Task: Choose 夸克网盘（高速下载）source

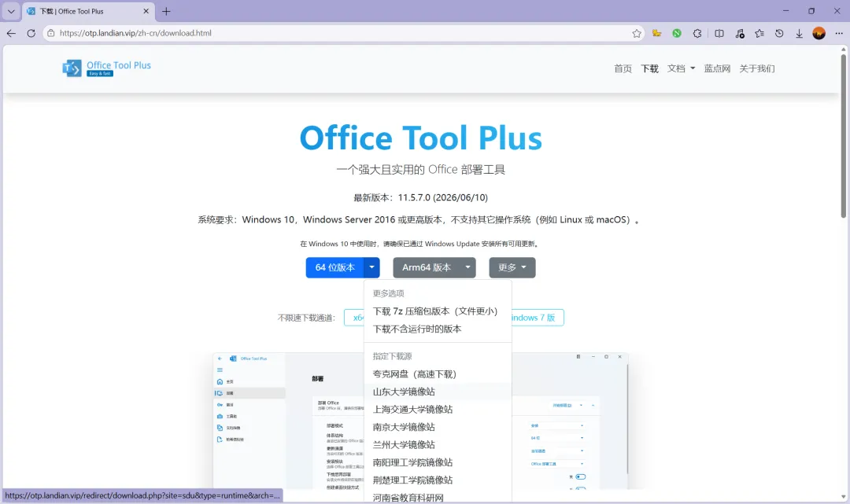Action: [x=438, y=374]
